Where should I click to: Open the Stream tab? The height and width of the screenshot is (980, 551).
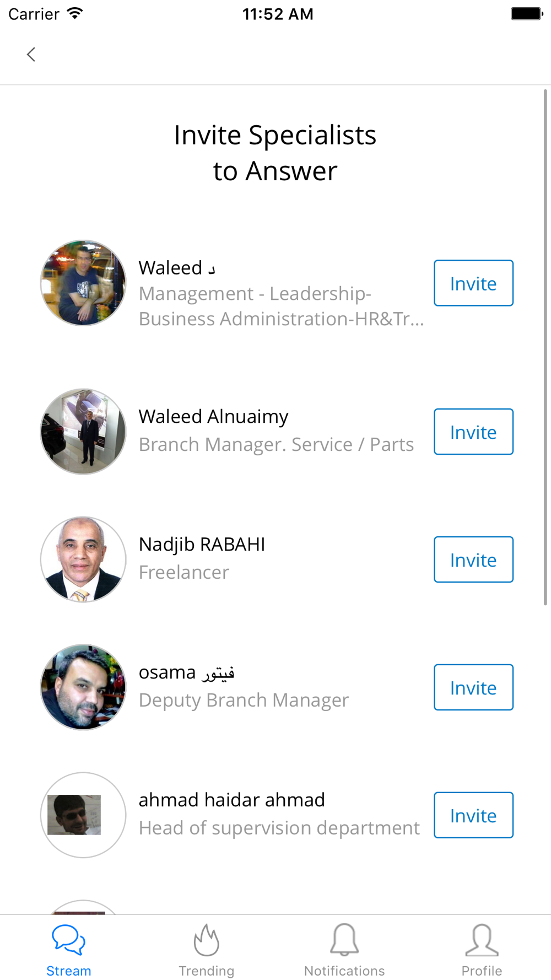[x=69, y=950]
